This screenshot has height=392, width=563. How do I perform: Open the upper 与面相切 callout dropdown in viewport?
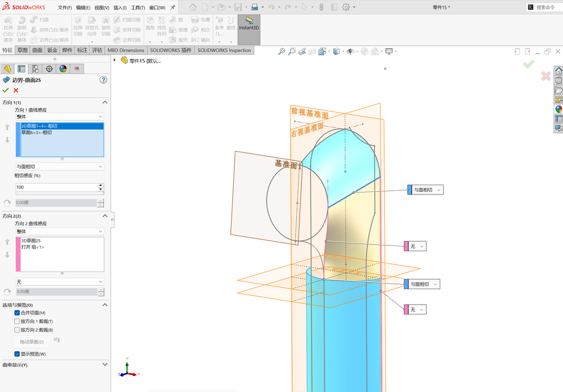click(x=438, y=190)
